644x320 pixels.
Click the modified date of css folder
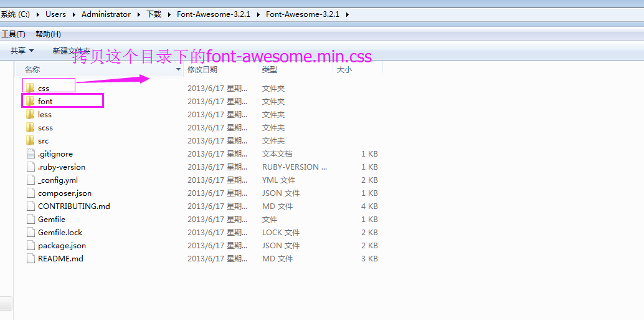click(218, 89)
